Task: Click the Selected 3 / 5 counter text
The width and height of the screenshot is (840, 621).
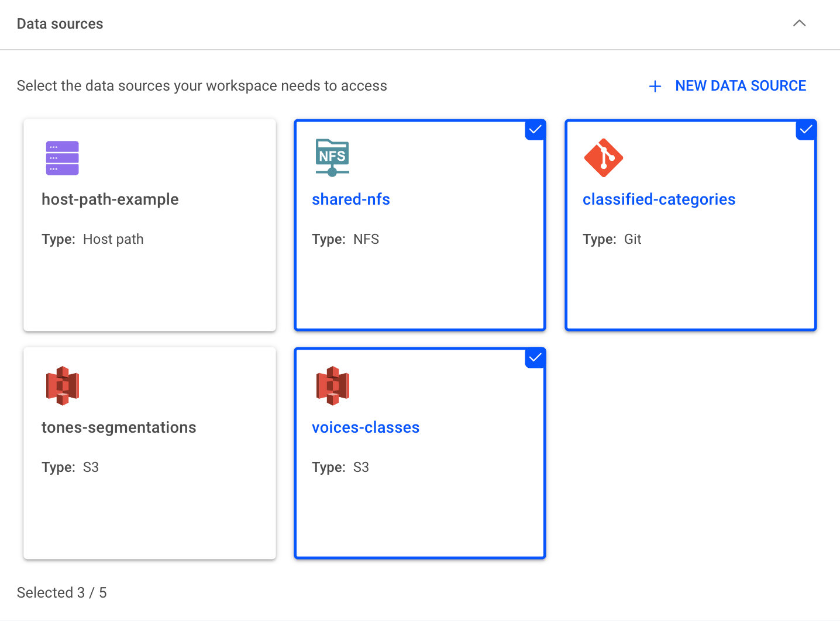Action: coord(62,593)
